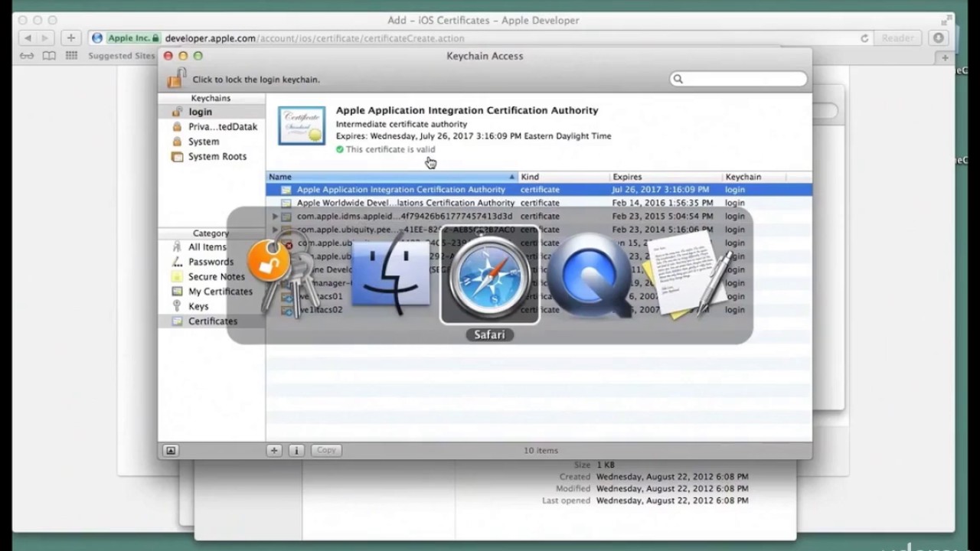Click Safari add bookmark plus button
Image resolution: width=980 pixels, height=551 pixels.
click(70, 37)
